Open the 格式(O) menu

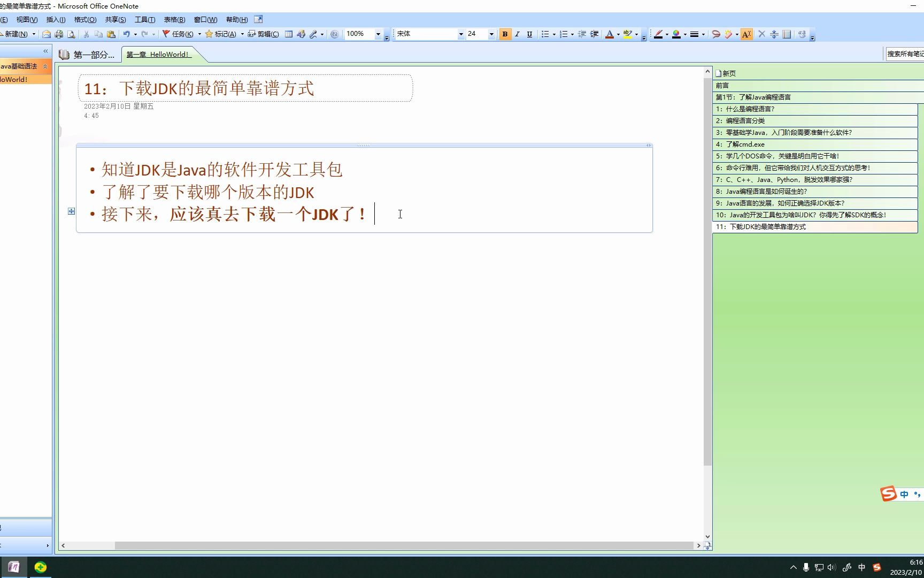pos(85,20)
